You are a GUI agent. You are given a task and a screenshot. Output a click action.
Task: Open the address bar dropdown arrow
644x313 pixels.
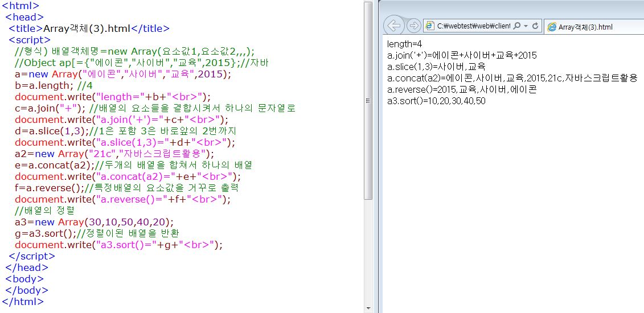point(526,26)
